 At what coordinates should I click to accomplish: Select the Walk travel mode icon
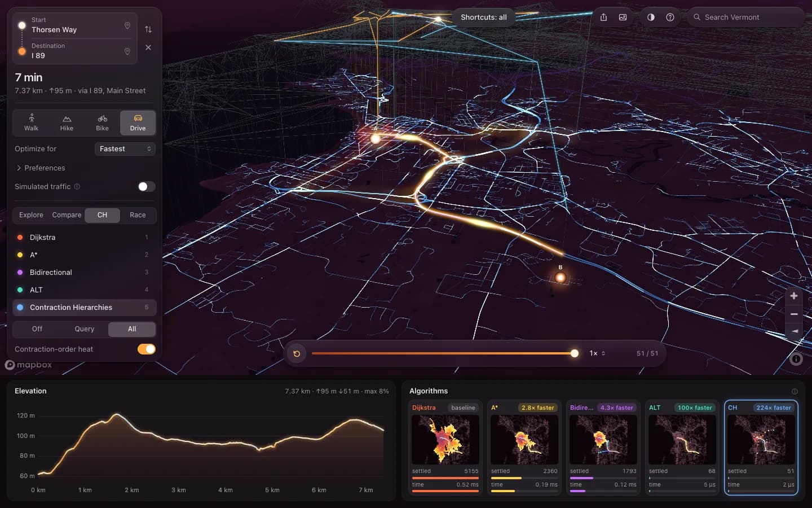[x=32, y=122]
